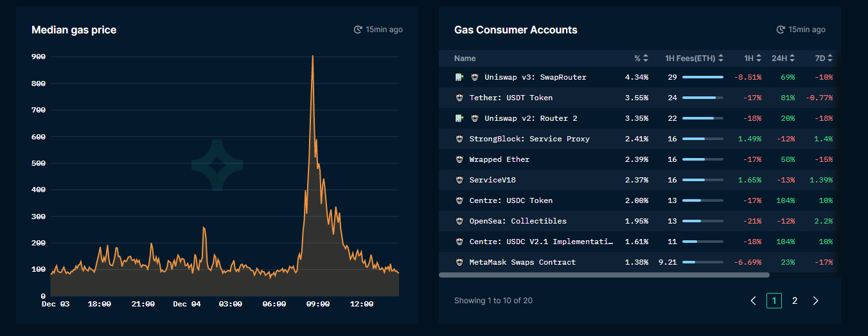The height and width of the screenshot is (336, 868).
Task: Click the refresh clock icon on Gas Consumer Accounts
Action: [x=781, y=30]
